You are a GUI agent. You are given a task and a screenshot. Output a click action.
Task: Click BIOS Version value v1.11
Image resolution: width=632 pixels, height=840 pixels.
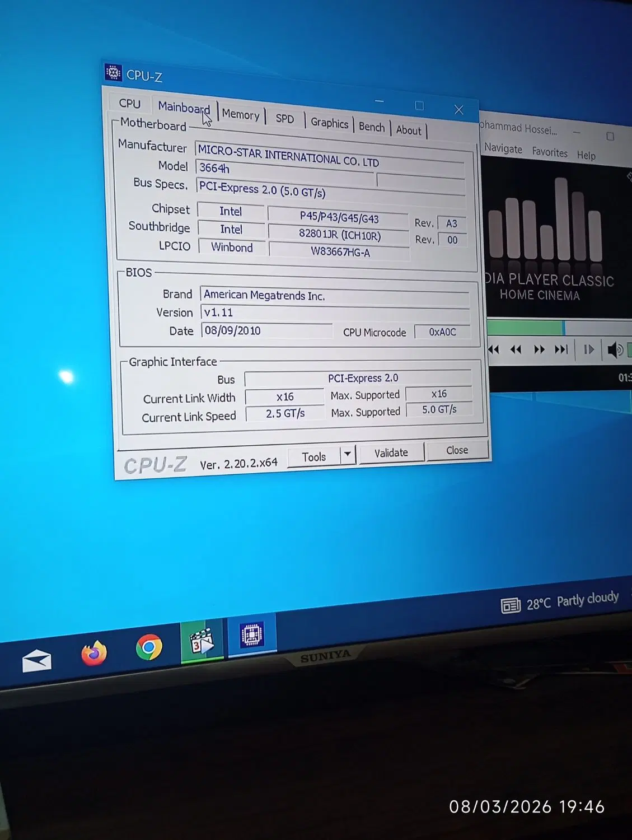[x=335, y=314]
